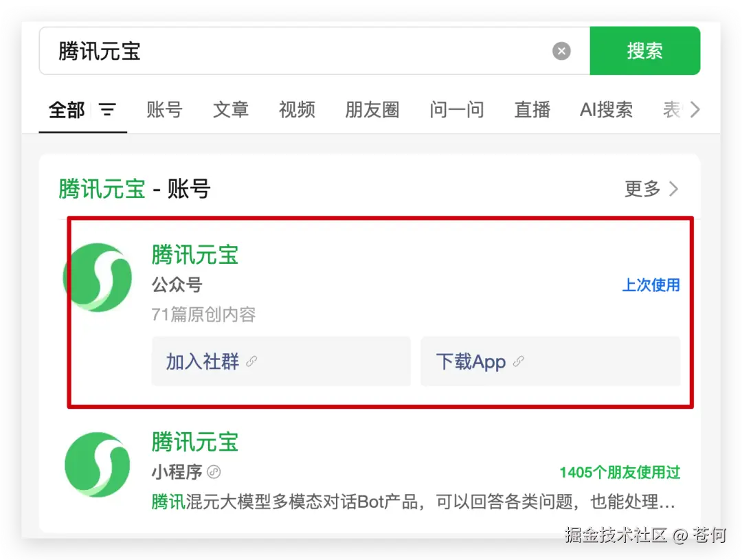Screen dimensions: 742x560
Task: Click the green 搜索 button
Action: 644,51
